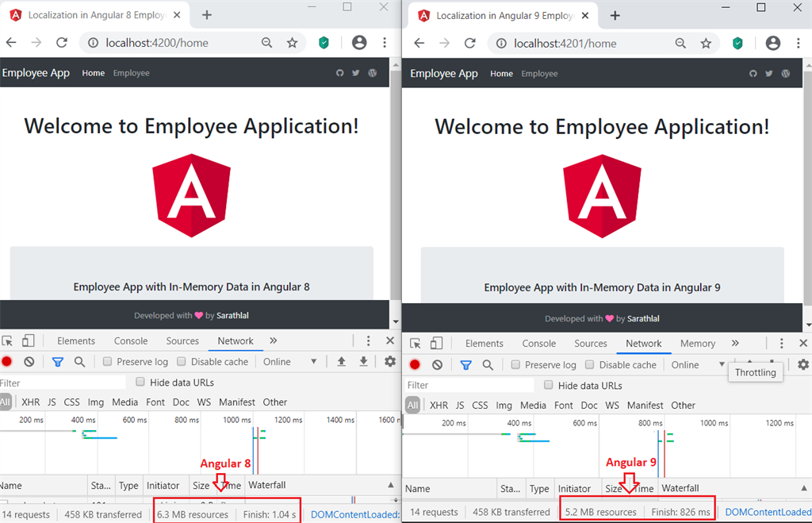Reload the localhost:4200 window page
Viewport: 812px width, 523px height.
[x=62, y=43]
